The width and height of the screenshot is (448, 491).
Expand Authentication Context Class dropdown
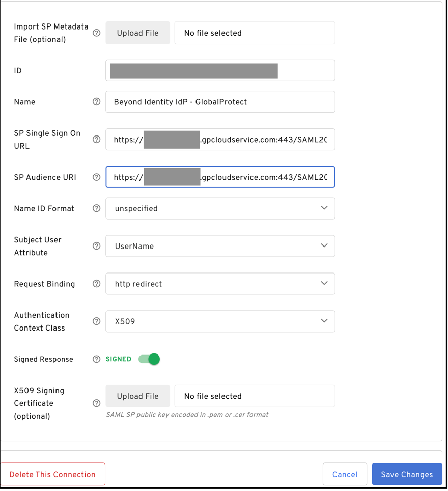coord(220,321)
